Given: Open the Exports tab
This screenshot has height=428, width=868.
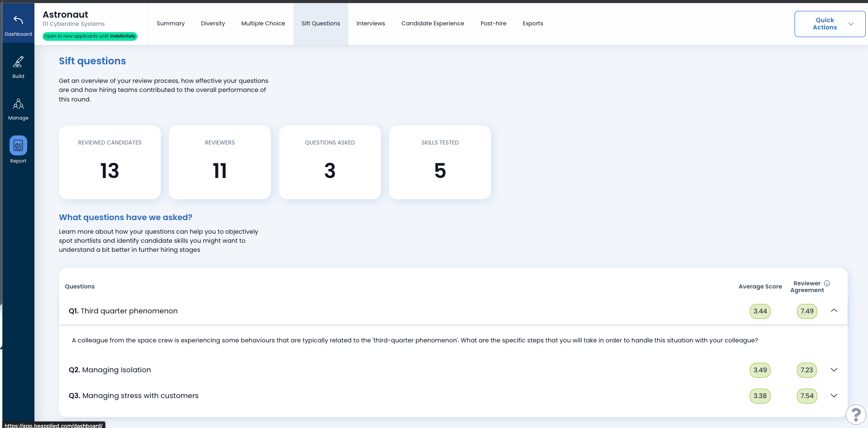Looking at the screenshot, I should click(x=533, y=24).
